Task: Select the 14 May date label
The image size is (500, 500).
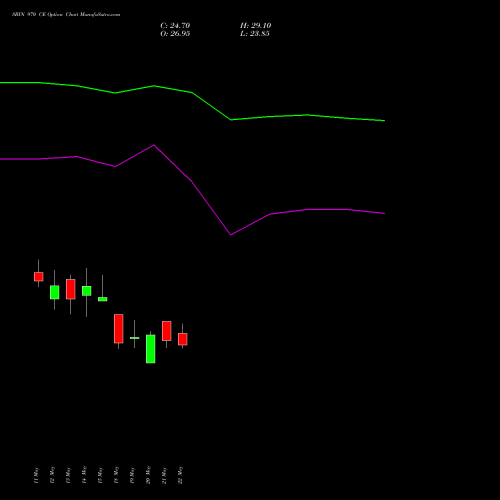Action: 84,475
